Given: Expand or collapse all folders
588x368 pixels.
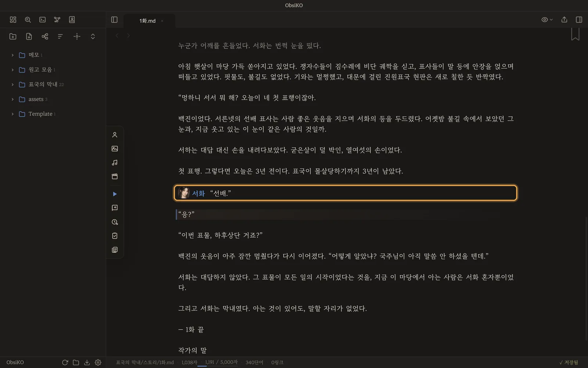Looking at the screenshot, I should pos(93,36).
